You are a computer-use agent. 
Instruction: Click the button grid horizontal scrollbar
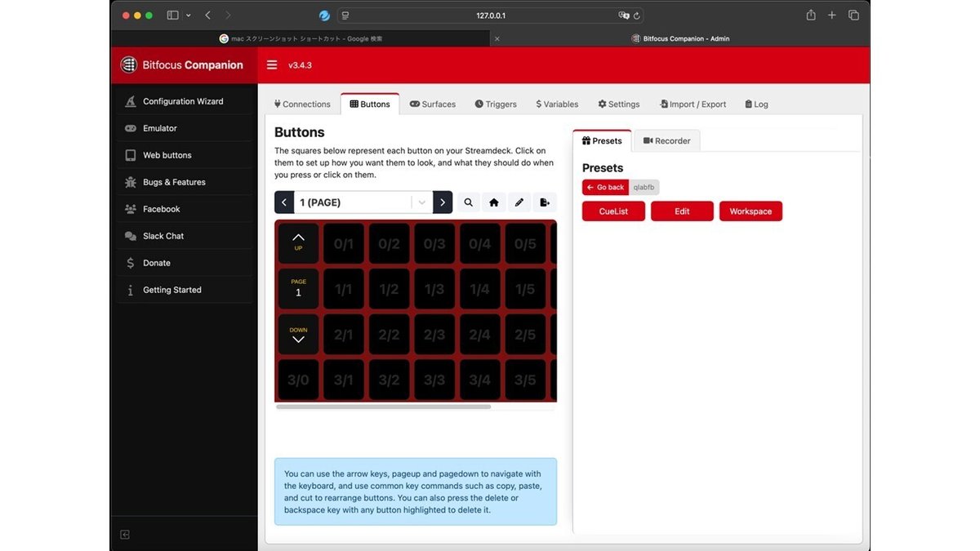coord(384,406)
